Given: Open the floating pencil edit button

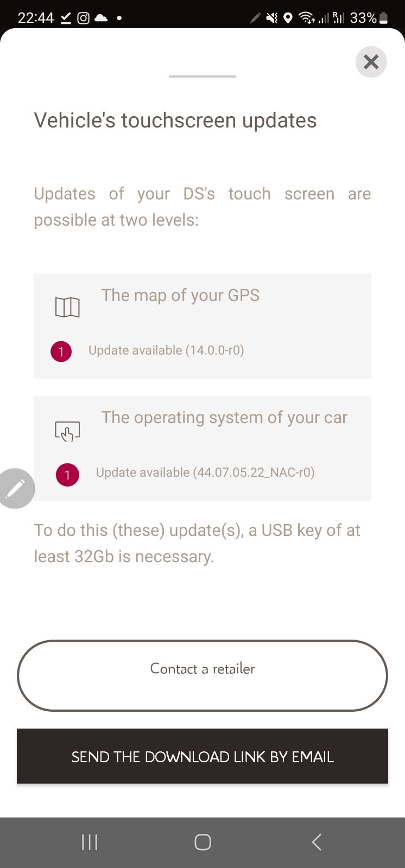Looking at the screenshot, I should click(x=15, y=488).
